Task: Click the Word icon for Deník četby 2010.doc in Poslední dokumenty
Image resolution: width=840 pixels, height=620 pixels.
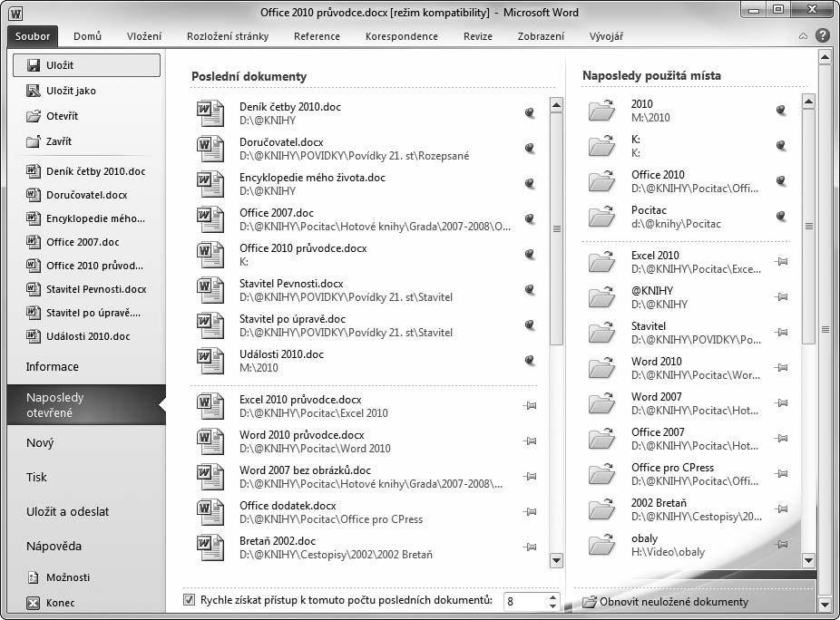Action: (210, 113)
